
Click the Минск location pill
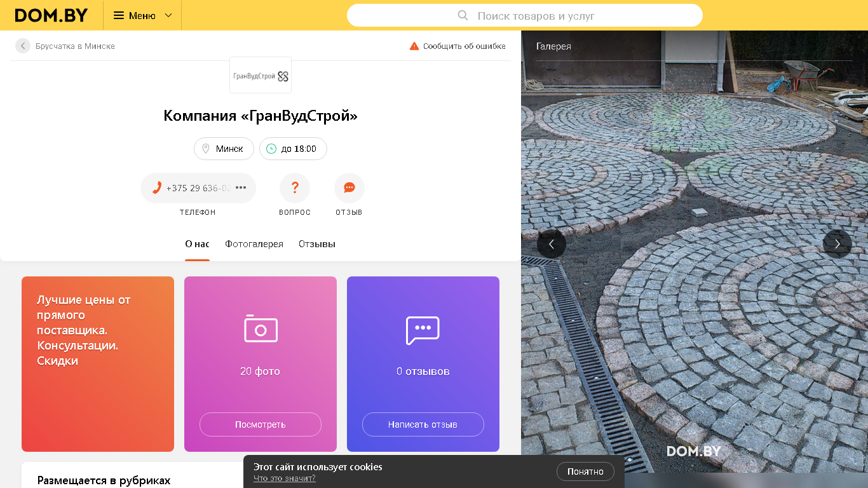pos(224,149)
